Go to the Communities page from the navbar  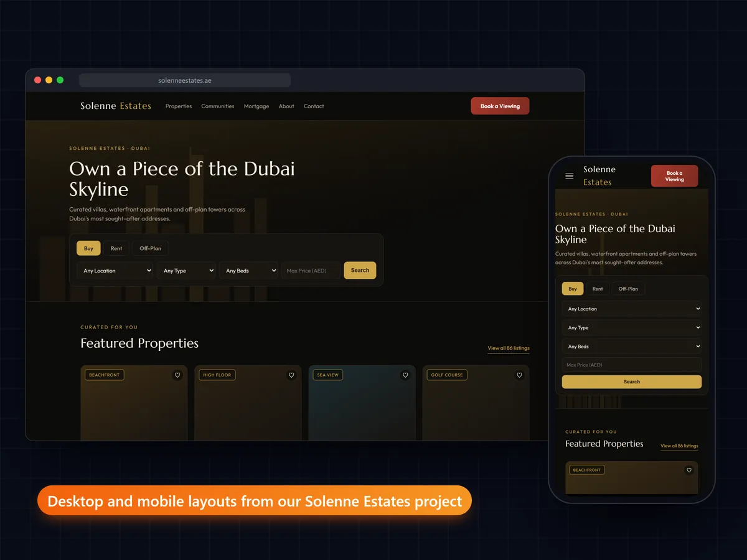coord(218,106)
